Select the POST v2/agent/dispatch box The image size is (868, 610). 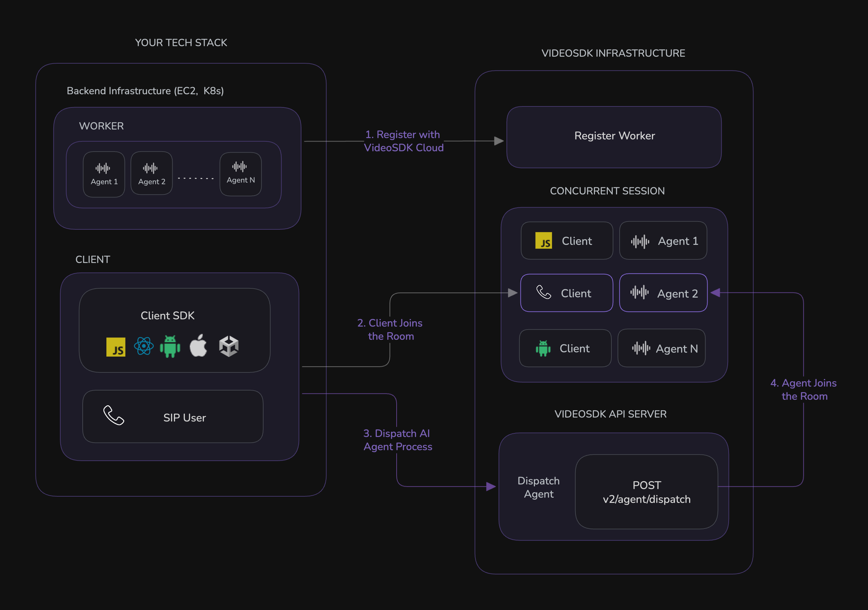(x=646, y=492)
